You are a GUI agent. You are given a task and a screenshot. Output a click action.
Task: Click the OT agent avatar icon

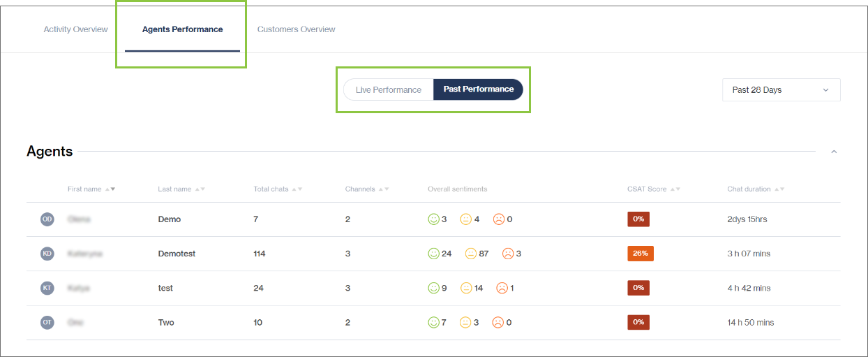point(47,322)
